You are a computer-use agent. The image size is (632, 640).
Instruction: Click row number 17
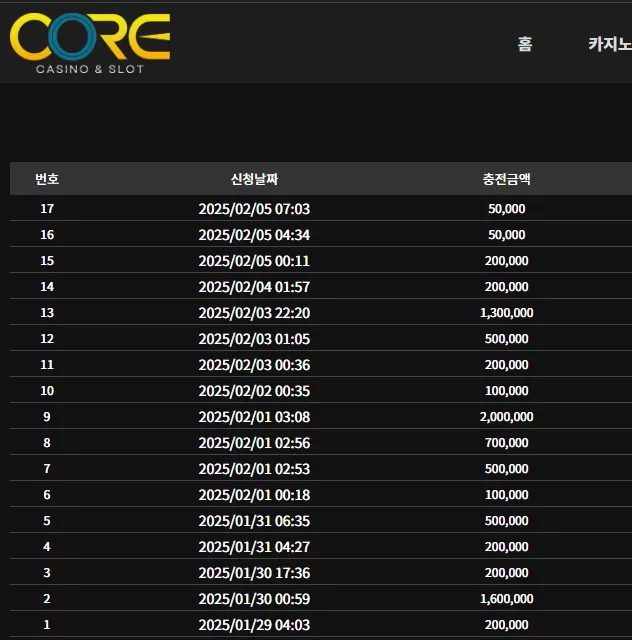(x=47, y=209)
